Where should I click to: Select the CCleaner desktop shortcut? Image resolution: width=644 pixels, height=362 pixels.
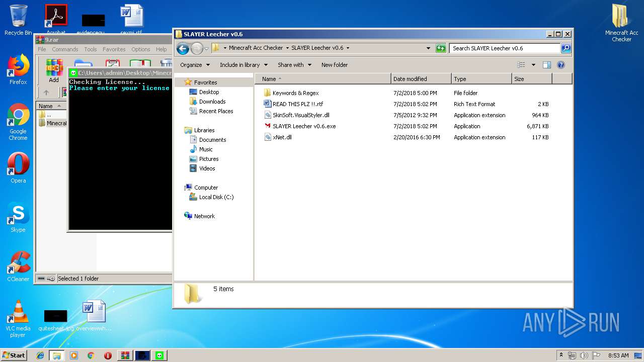pyautogui.click(x=18, y=266)
